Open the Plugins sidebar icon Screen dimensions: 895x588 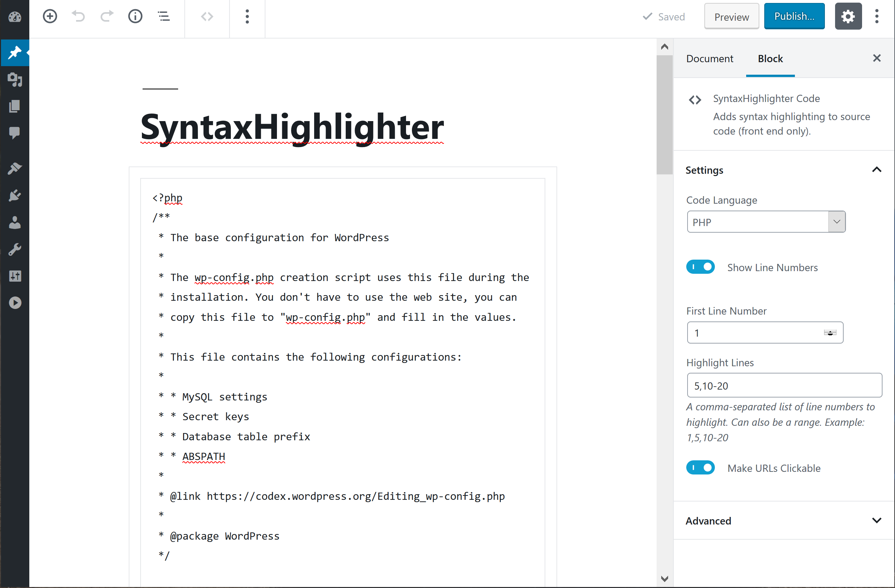click(15, 195)
